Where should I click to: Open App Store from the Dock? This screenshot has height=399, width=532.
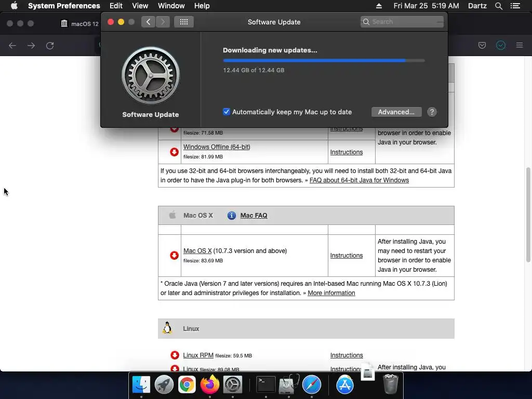tap(345, 384)
